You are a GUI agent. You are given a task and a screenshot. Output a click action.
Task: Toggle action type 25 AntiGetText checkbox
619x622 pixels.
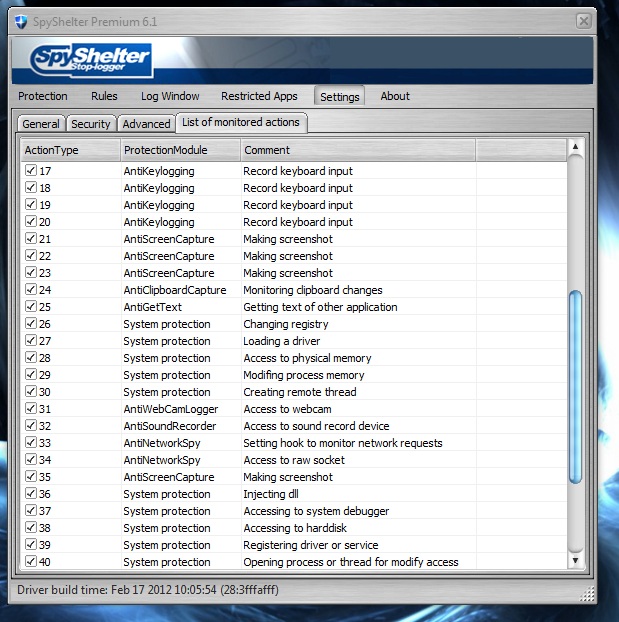[31, 307]
